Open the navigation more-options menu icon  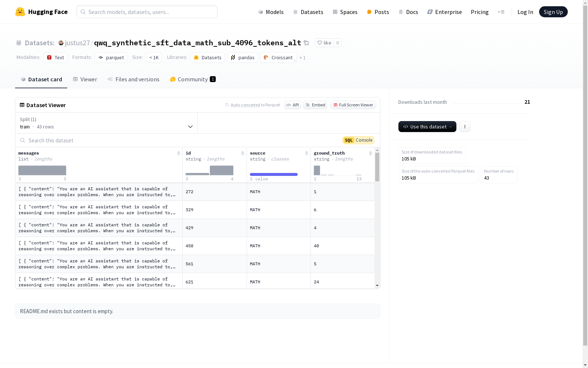tap(501, 12)
